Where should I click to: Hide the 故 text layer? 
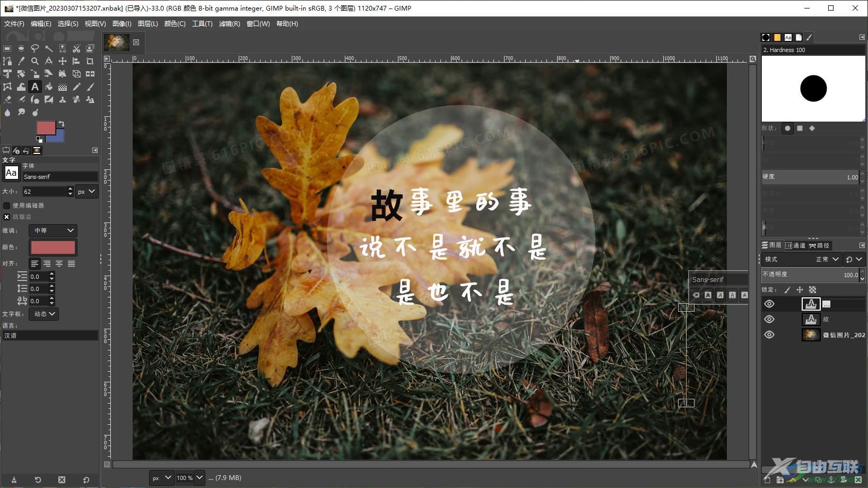(x=769, y=319)
